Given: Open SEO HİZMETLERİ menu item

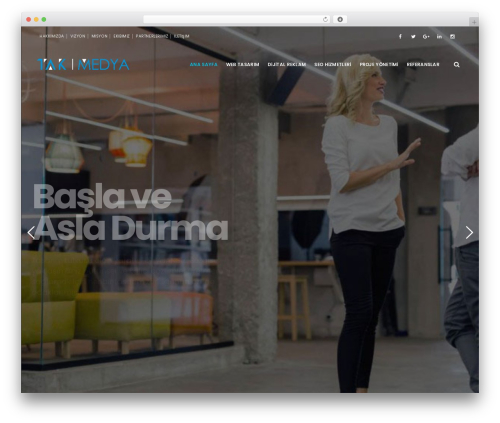Looking at the screenshot, I should pos(333,64).
